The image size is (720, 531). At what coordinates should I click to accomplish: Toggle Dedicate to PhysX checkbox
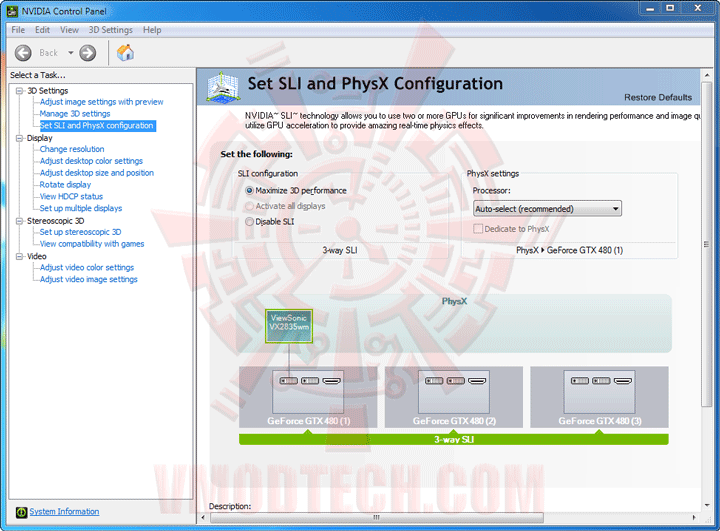pos(478,229)
